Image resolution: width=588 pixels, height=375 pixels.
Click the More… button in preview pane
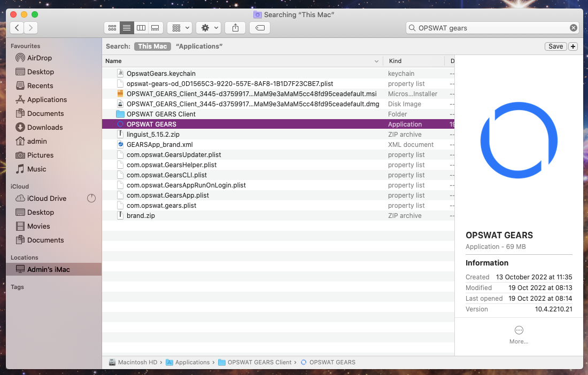coord(519,335)
